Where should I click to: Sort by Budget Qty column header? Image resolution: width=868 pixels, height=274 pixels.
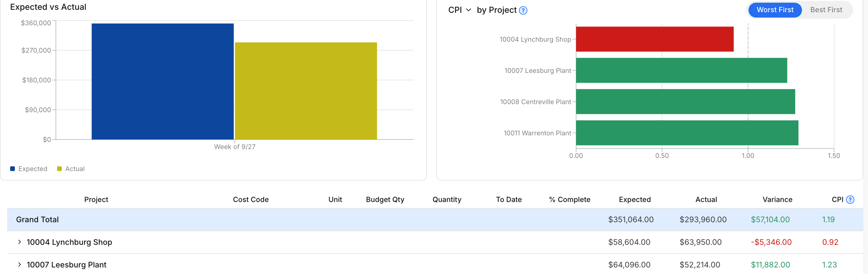385,199
